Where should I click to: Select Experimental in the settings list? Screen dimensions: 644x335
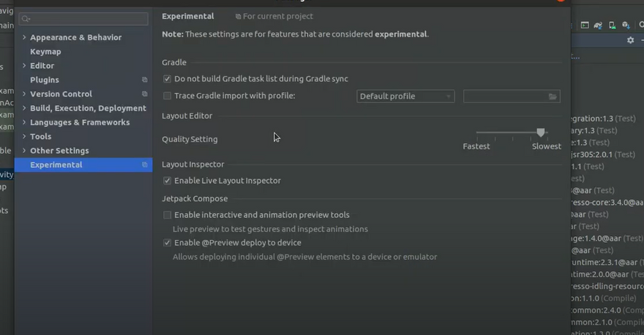(56, 165)
